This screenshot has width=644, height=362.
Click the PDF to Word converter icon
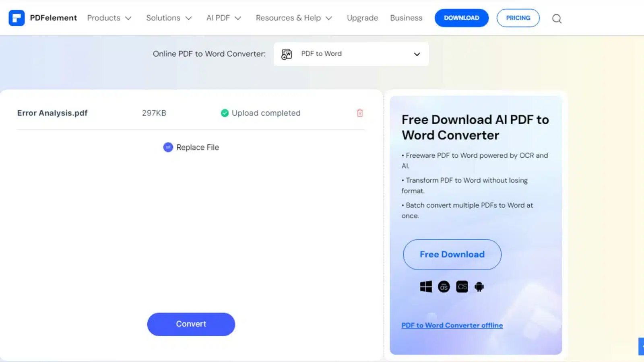click(287, 54)
